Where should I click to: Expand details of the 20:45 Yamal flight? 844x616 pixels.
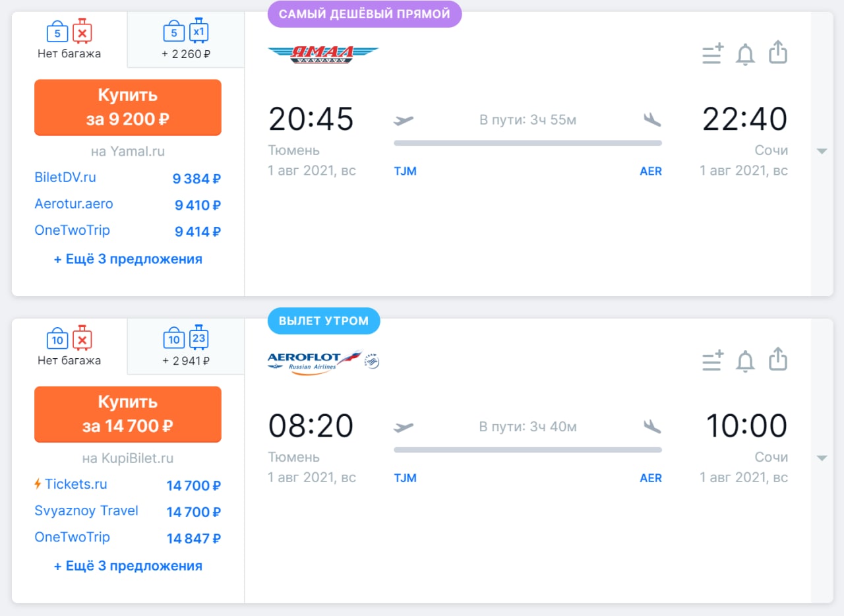point(822,152)
